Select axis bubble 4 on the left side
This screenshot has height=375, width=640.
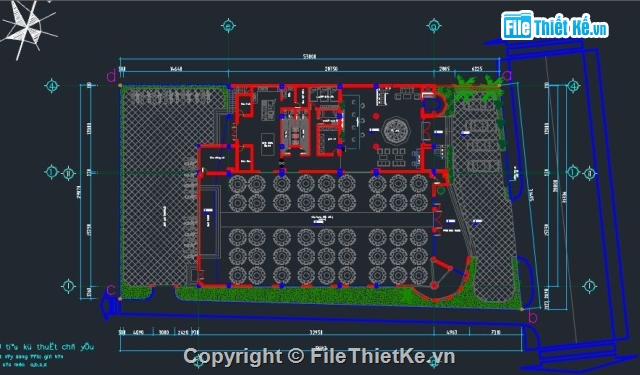pyautogui.click(x=52, y=86)
